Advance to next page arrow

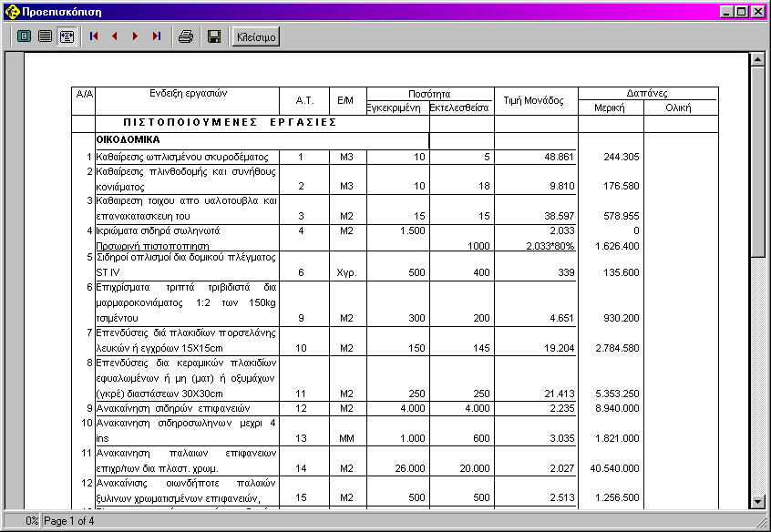(x=136, y=36)
